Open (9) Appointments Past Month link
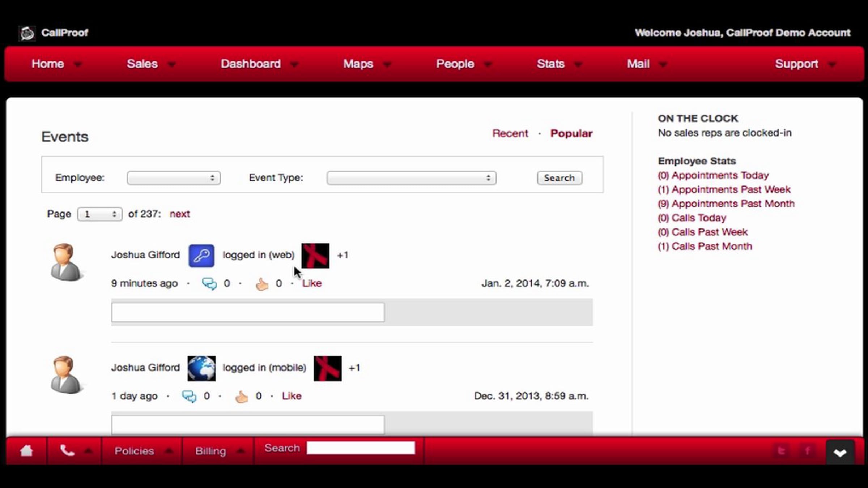This screenshot has height=488, width=868. click(726, 204)
